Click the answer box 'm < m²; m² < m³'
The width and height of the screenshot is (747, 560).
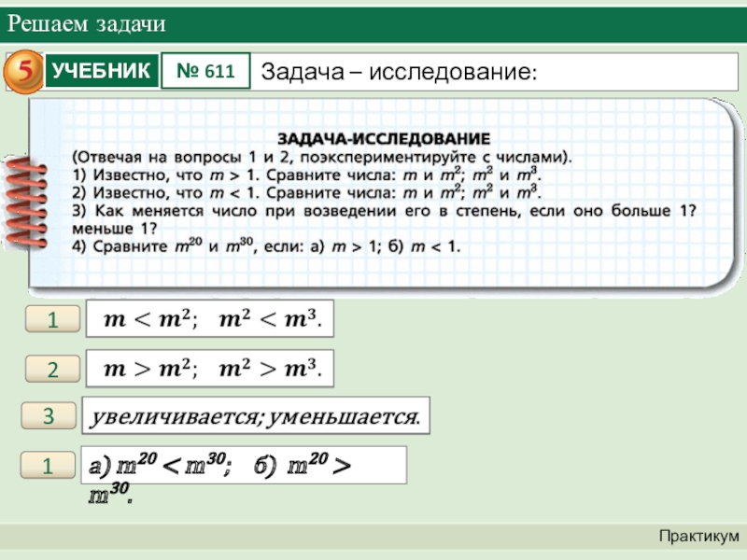[210, 320]
